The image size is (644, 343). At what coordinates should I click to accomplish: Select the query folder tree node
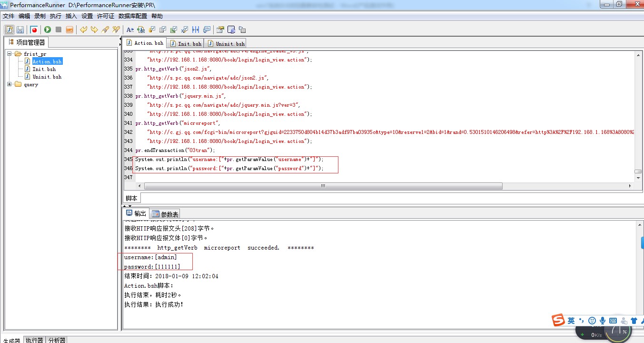coord(30,84)
